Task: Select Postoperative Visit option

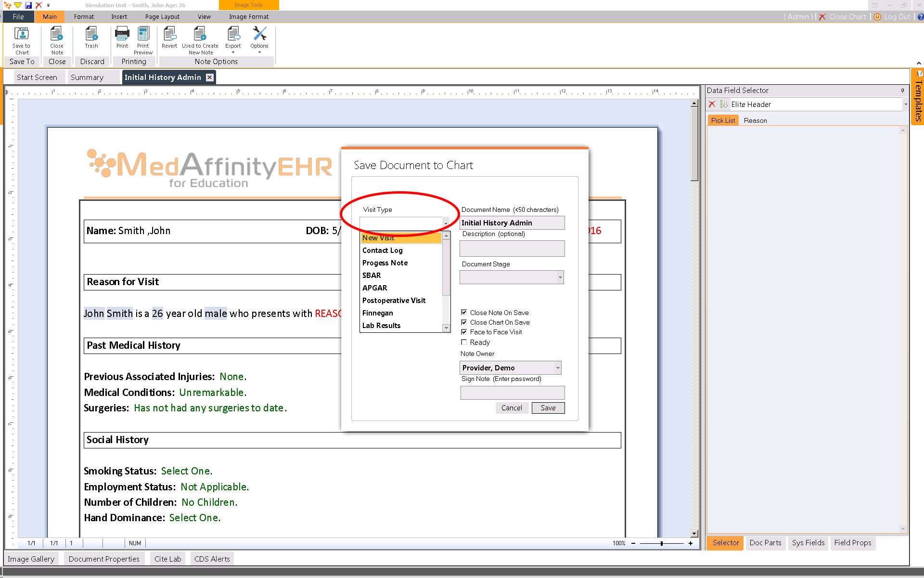Action: click(x=401, y=301)
